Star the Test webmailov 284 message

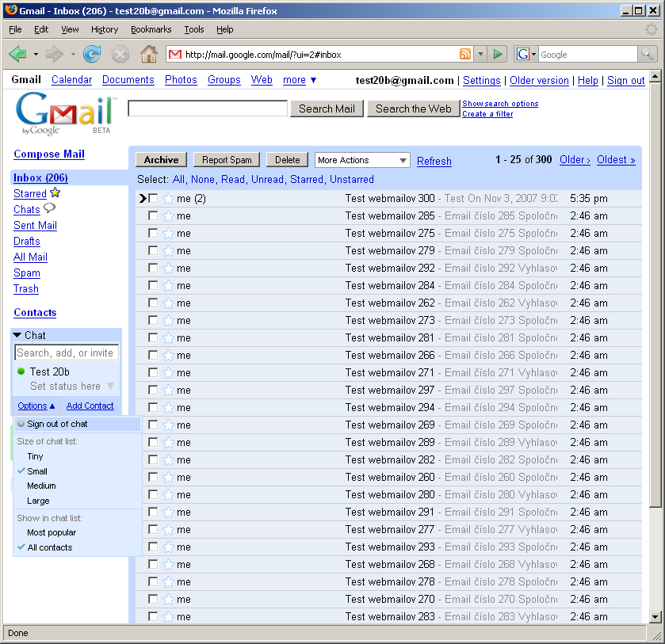click(168, 286)
